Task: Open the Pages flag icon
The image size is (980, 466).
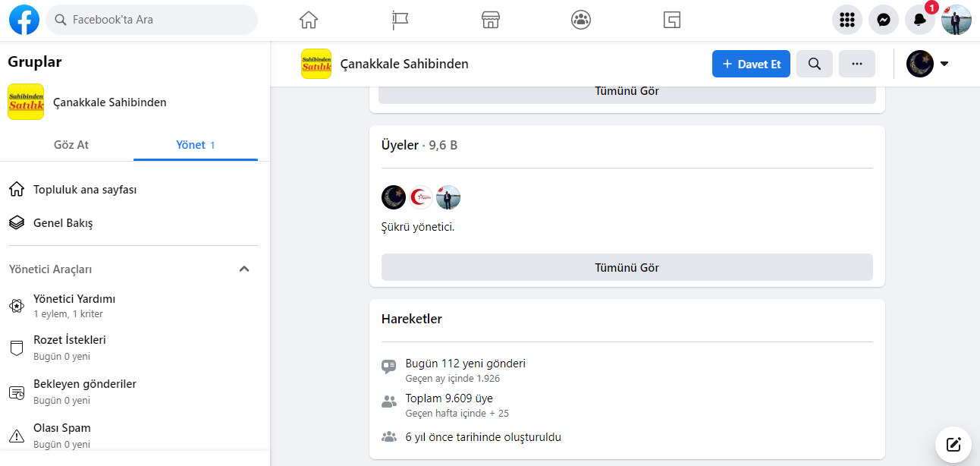Action: [400, 20]
